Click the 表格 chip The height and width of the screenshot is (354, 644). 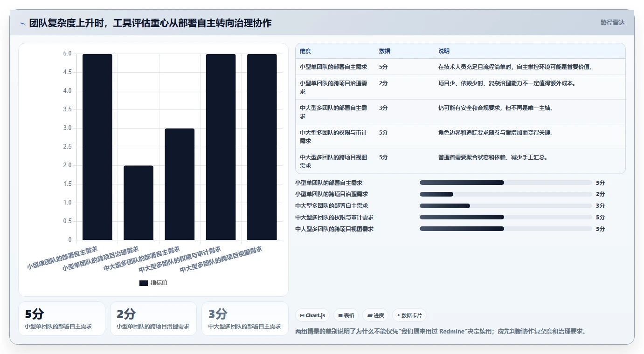tap(346, 315)
